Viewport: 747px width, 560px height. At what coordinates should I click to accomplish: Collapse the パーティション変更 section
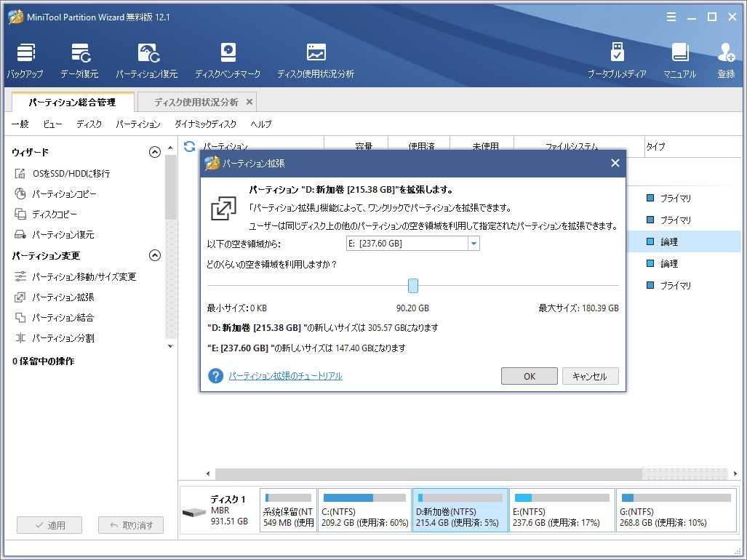[x=155, y=255]
